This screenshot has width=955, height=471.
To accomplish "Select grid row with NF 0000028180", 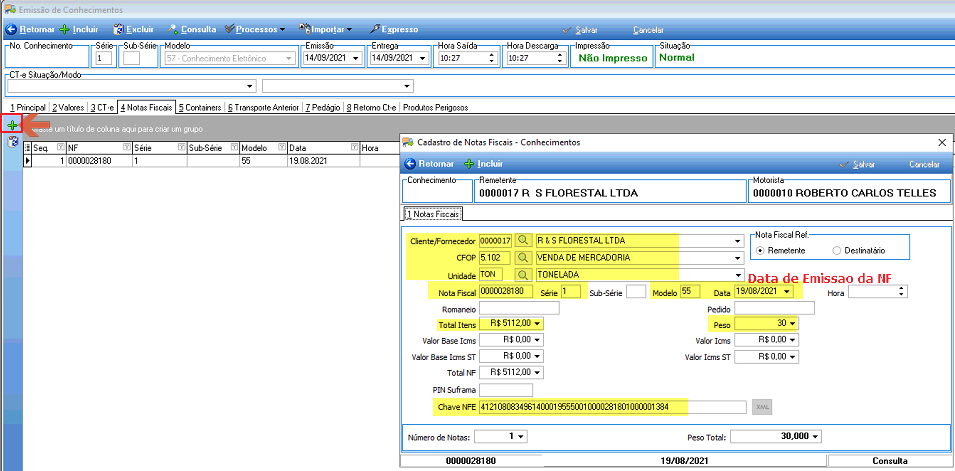I will [211, 161].
